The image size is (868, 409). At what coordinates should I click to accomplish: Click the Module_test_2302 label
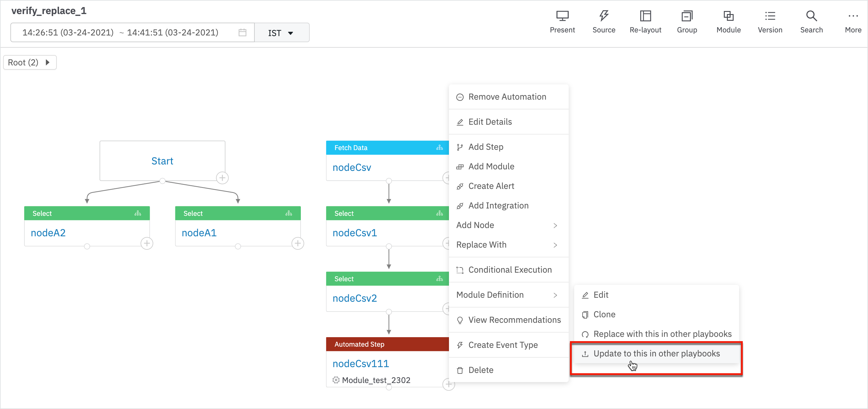tap(376, 380)
